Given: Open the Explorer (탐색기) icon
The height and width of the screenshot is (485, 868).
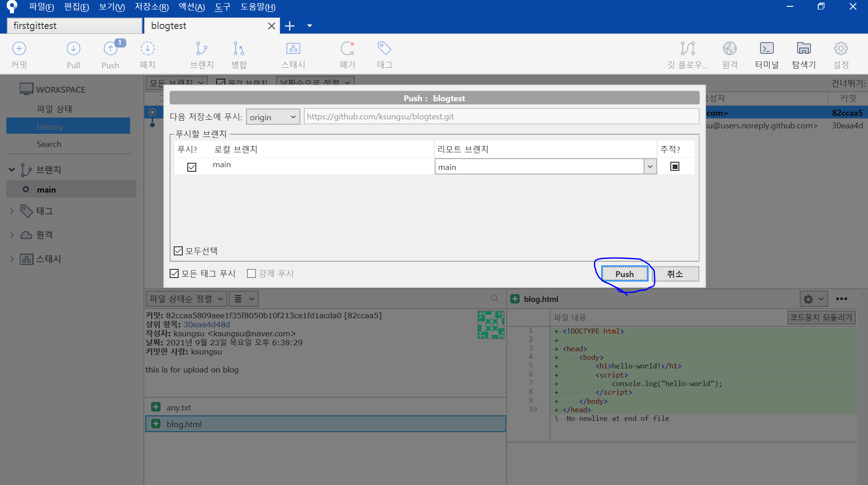Looking at the screenshot, I should pyautogui.click(x=804, y=48).
